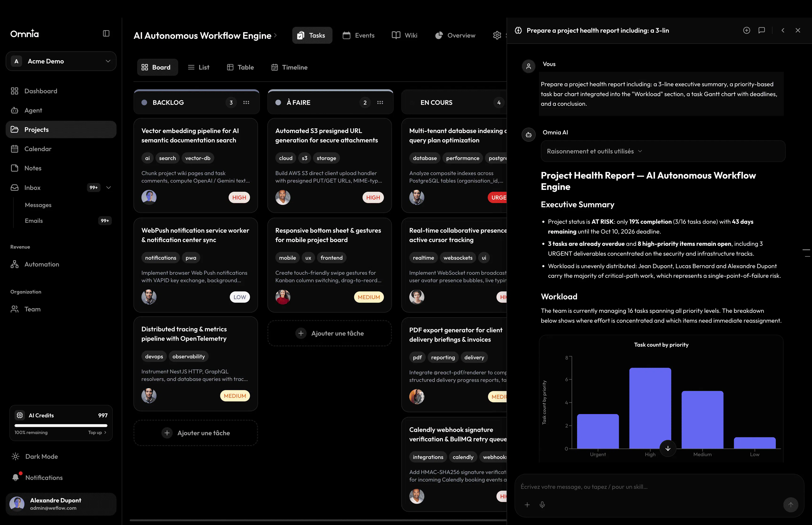Viewport: 812px width, 525px height.
Task: Collapse the sidebar panel icon
Action: [x=106, y=33]
